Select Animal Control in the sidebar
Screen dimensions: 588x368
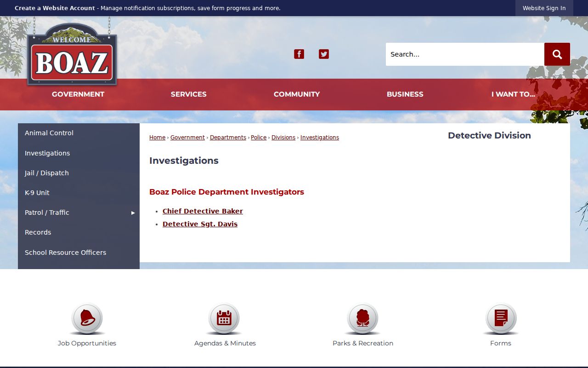(x=79, y=133)
